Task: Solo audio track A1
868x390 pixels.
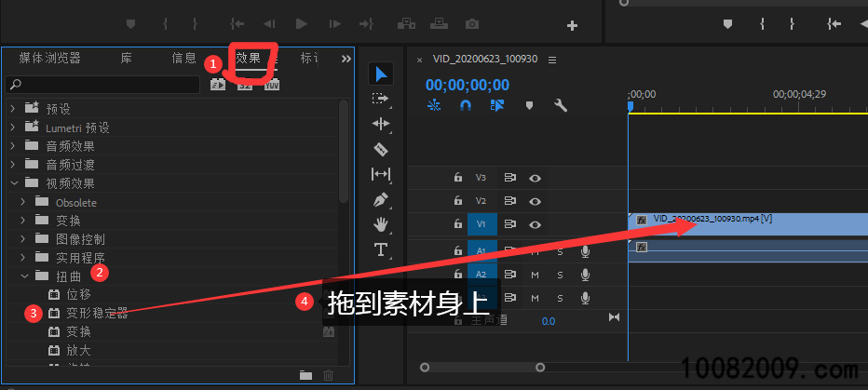Action: coord(560,252)
